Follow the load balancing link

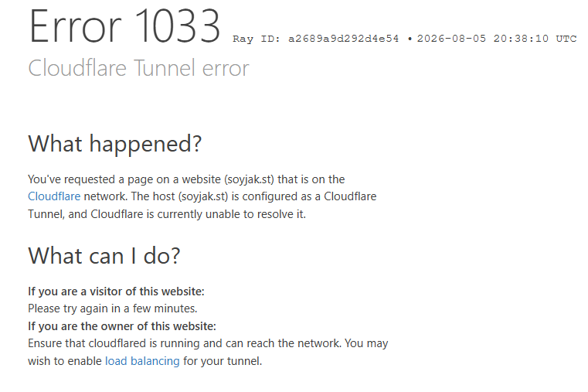142,361
